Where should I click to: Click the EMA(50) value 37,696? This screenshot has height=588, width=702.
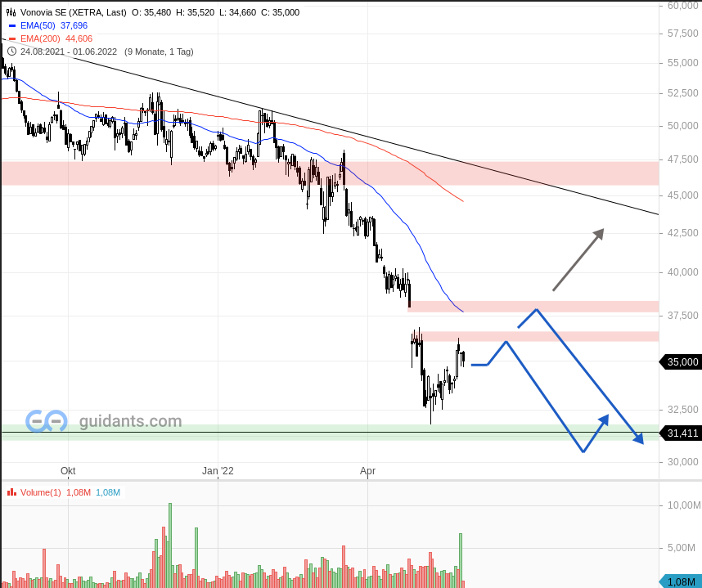point(74,25)
